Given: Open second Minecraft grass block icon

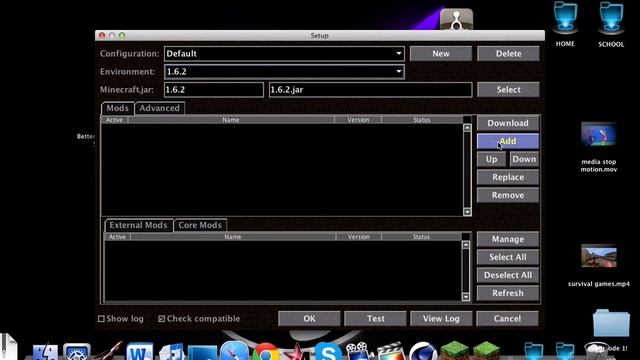Looking at the screenshot, I should tap(486, 352).
